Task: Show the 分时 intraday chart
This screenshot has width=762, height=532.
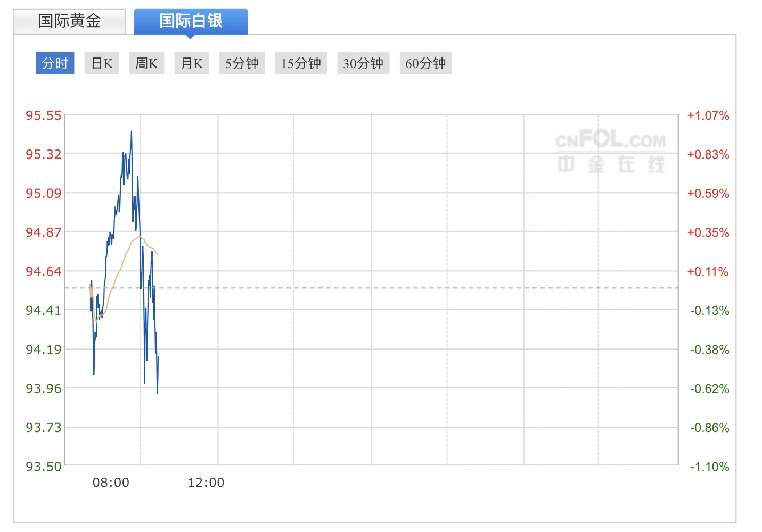Action: [x=55, y=63]
